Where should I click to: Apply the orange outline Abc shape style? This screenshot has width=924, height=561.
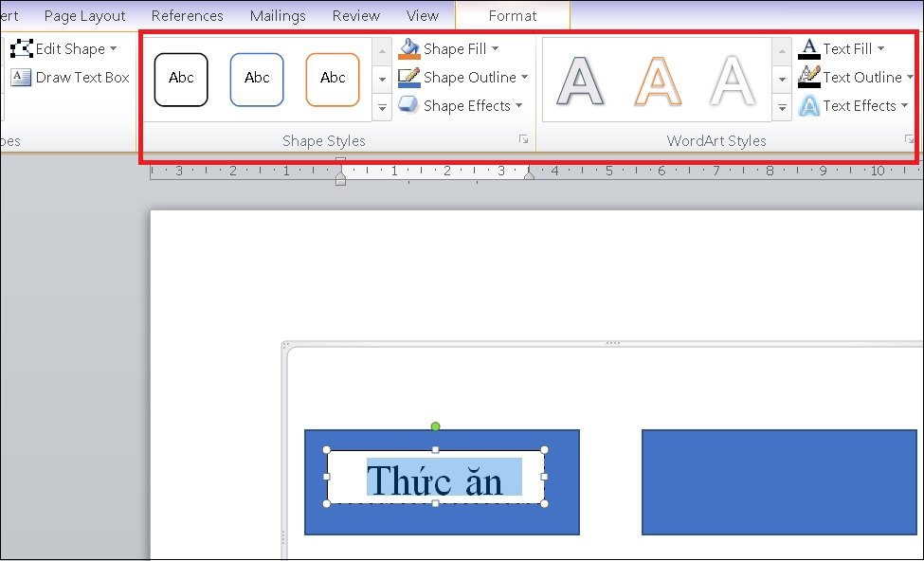tap(333, 80)
